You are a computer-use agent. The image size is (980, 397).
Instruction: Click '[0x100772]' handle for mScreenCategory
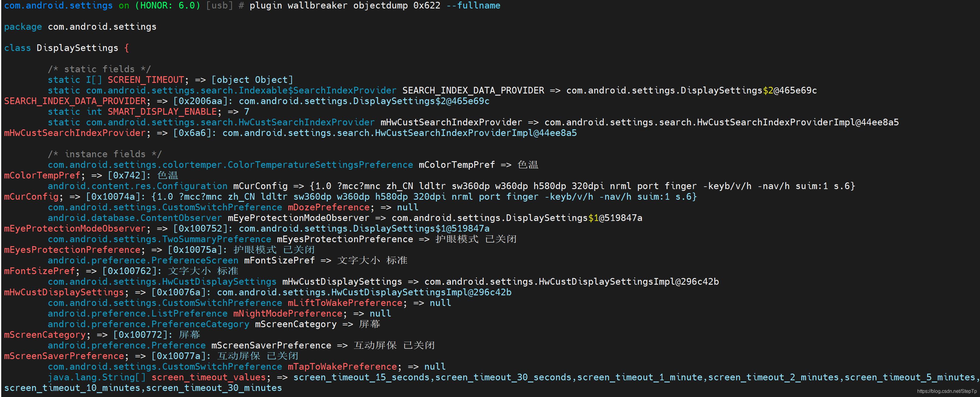coord(143,335)
